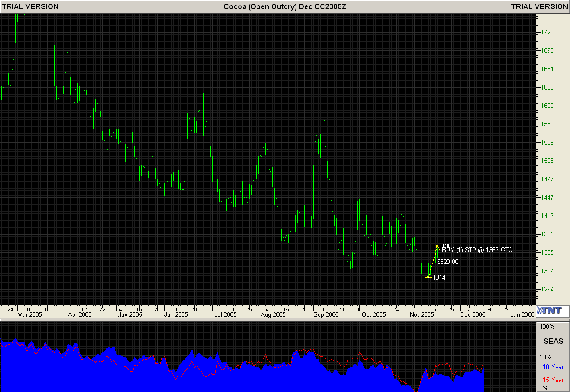Select the blue 10 Year legend
Viewport: 570px width, 392px height.
[x=553, y=367]
